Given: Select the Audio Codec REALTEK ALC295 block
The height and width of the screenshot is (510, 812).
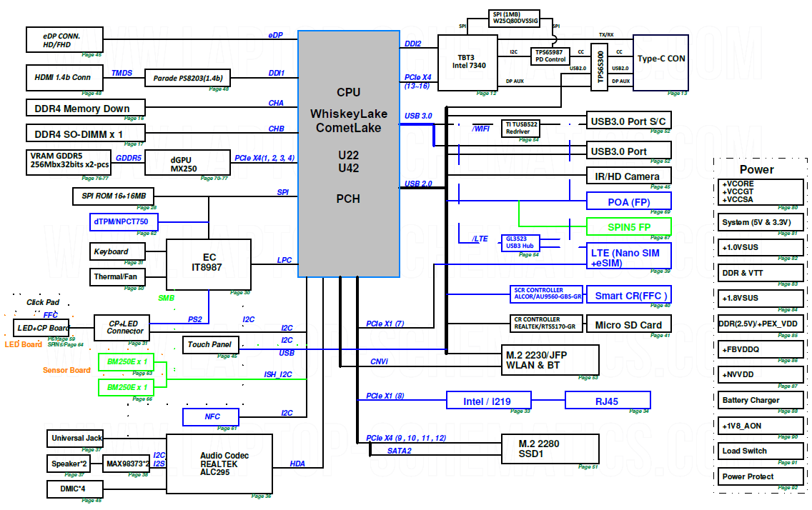Looking at the screenshot, I should 219,464.
